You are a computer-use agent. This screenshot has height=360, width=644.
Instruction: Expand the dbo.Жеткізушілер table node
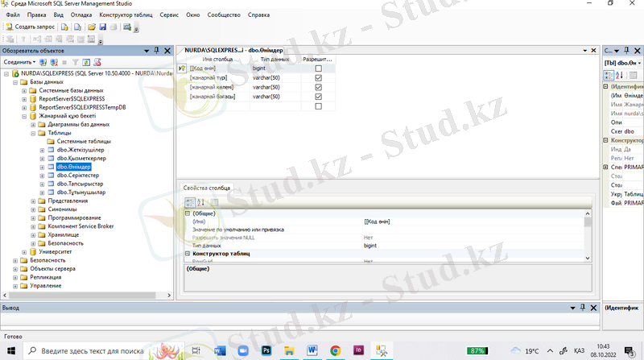coord(42,150)
